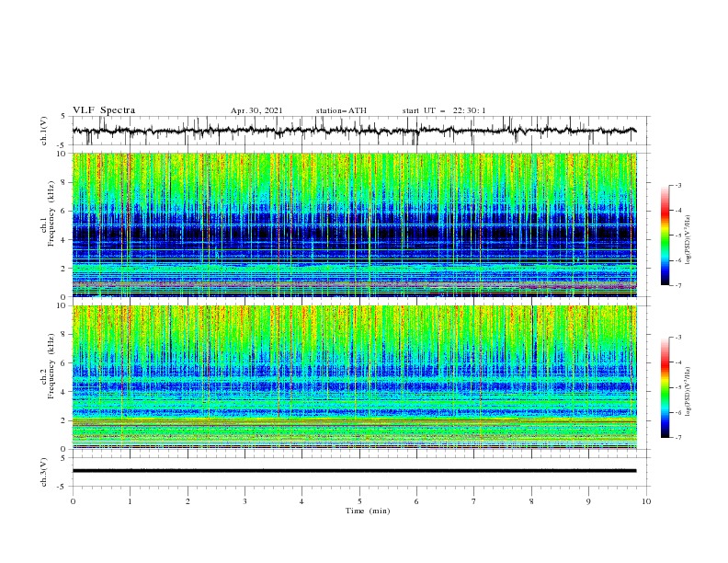728x563 pixels.
Task: Click the "VLF Spectra" plot title
Action: 104,110
